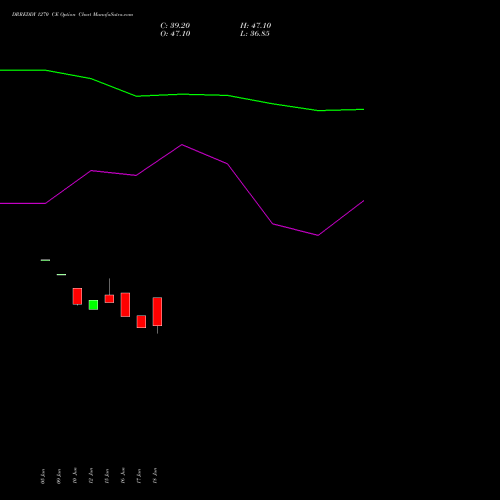Select the small green dash above 09 Jan
500x500 pixels.
pyautogui.click(x=61, y=275)
